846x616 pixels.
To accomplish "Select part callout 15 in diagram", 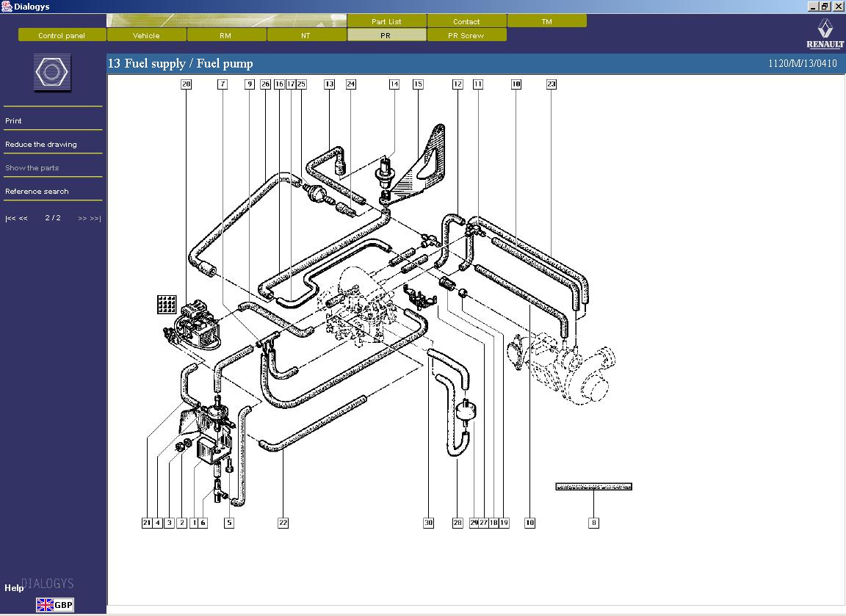I will 418,84.
